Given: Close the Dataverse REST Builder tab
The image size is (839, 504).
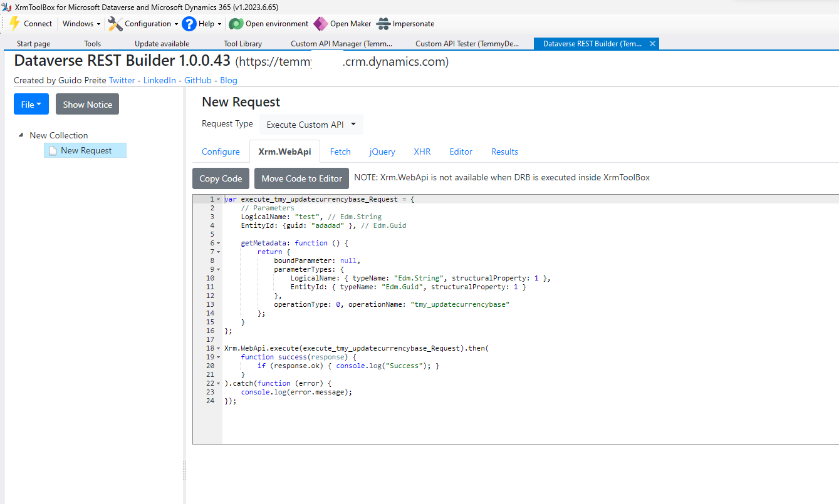Looking at the screenshot, I should point(652,44).
